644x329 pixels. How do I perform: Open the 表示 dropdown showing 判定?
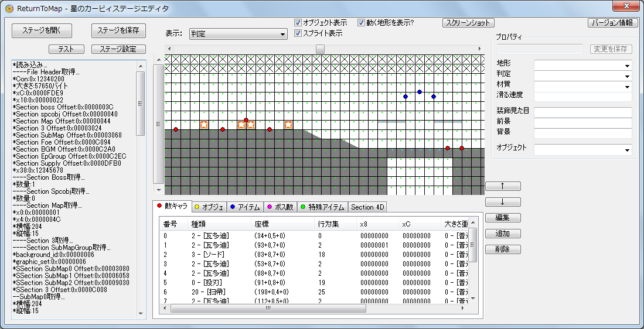point(238,35)
